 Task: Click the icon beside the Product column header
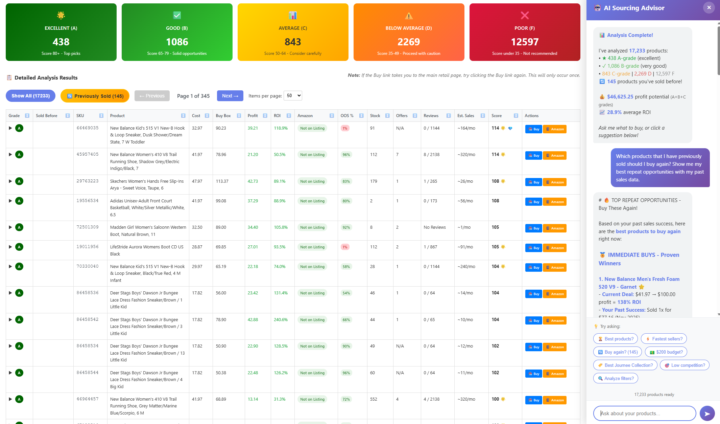point(183,116)
